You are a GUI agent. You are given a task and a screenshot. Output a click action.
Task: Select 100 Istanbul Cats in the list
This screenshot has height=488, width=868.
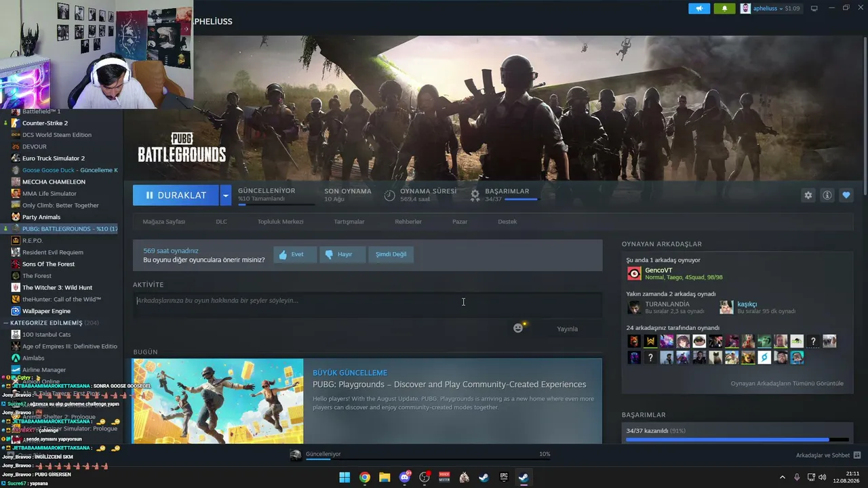[47, 334]
